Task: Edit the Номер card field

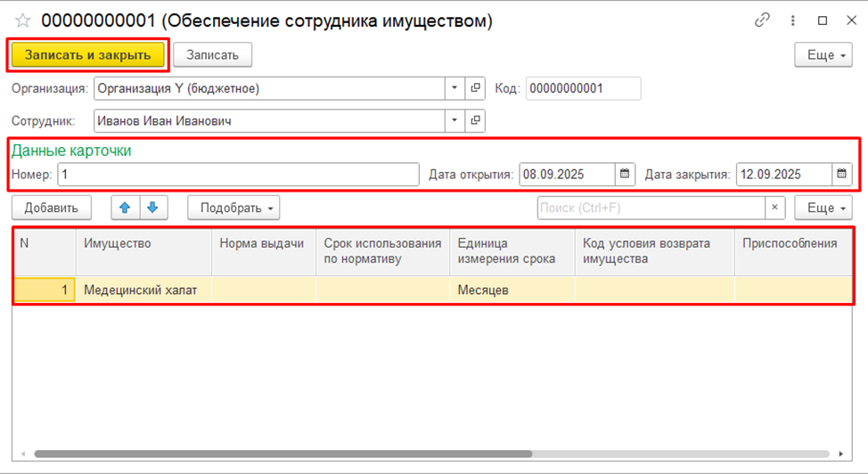Action: click(x=239, y=174)
